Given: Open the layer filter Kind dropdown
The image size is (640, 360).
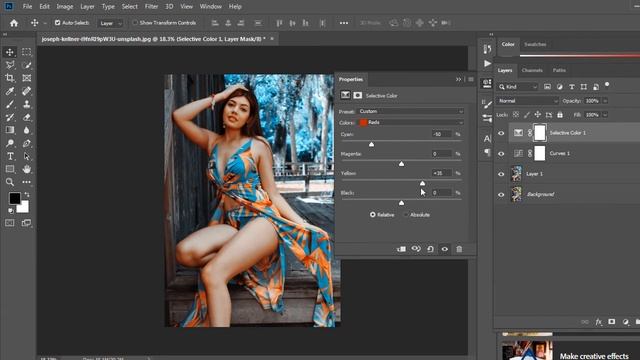Looking at the screenshot, I should (518, 87).
